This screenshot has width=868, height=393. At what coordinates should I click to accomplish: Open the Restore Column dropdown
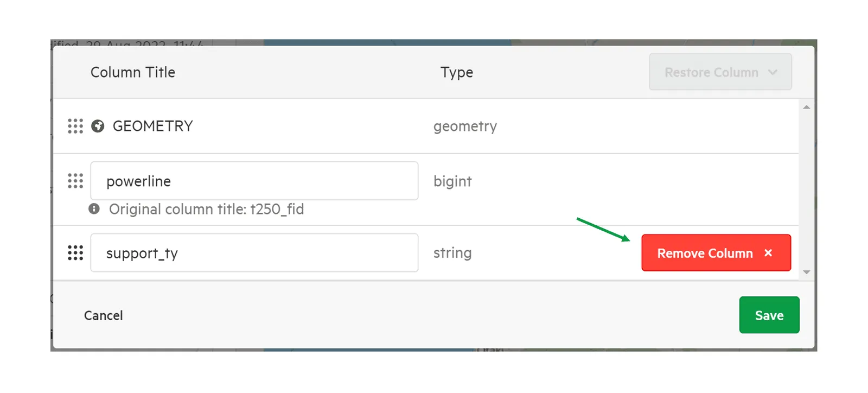pos(720,72)
